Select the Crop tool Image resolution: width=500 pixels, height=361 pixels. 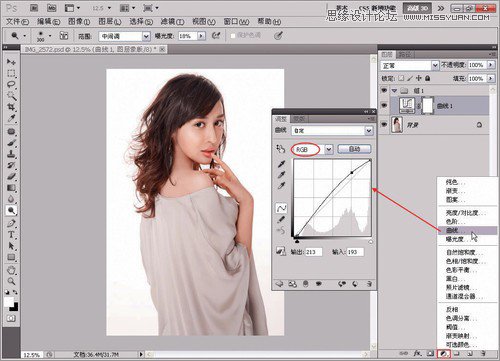point(11,107)
